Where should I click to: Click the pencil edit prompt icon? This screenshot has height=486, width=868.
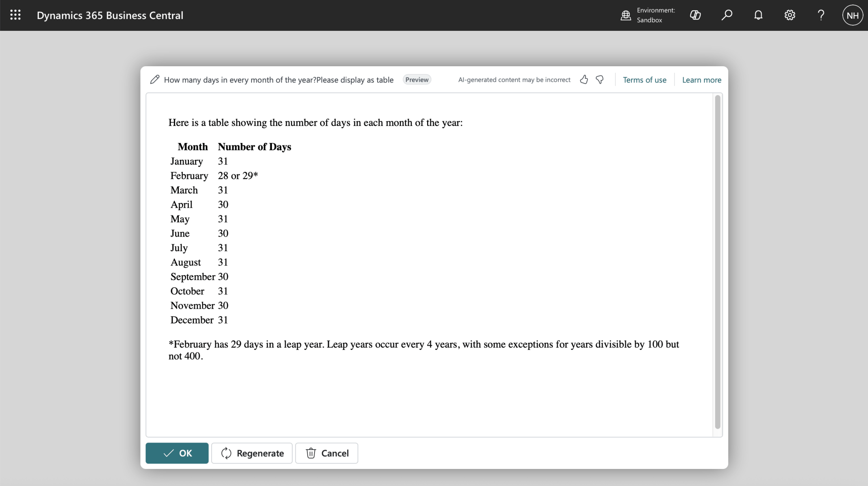tap(154, 80)
